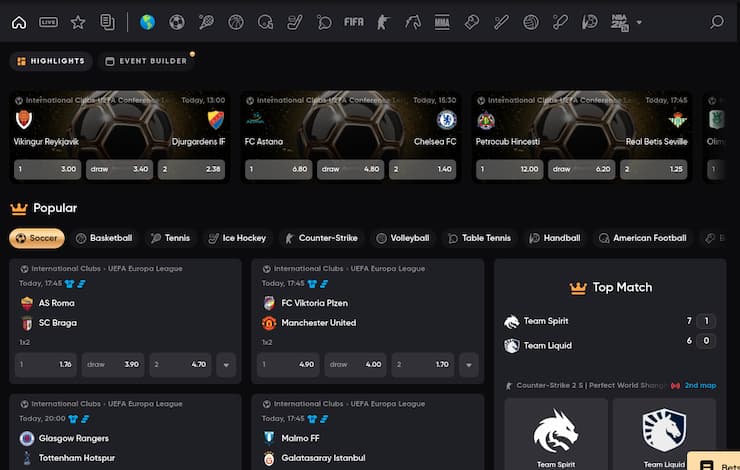Select the horse racing icon
Viewport: 740px width, 470px height.
point(412,22)
